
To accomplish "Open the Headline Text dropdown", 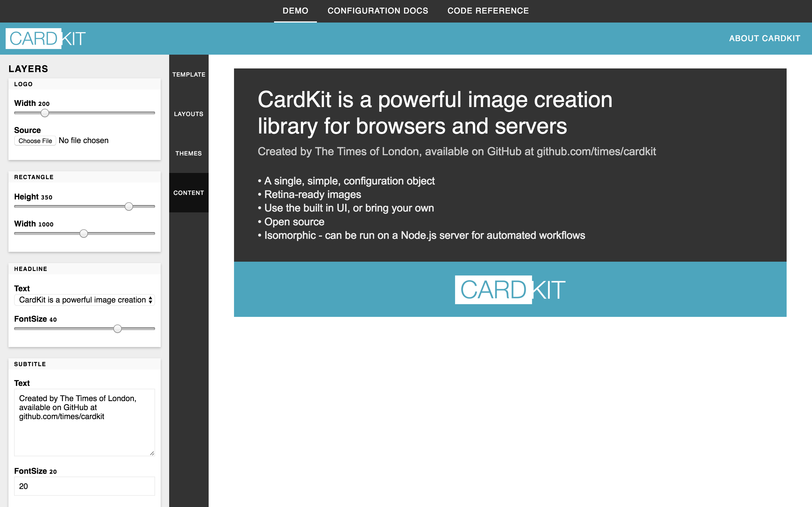I will tap(84, 300).
